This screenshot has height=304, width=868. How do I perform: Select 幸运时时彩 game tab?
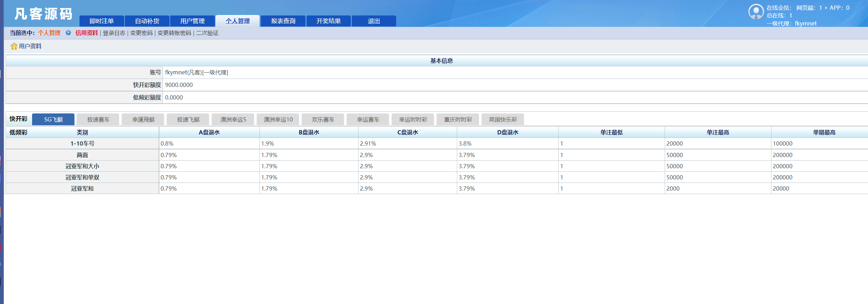[x=413, y=119]
